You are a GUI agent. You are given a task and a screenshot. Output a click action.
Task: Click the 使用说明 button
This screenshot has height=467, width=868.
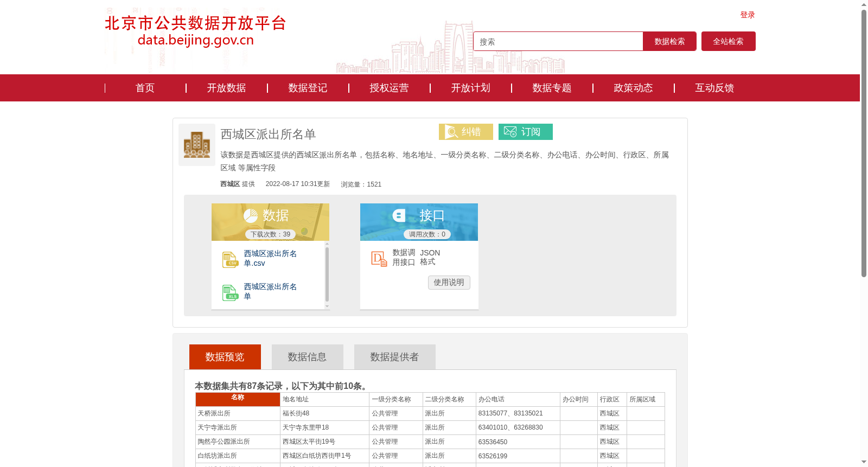point(449,283)
